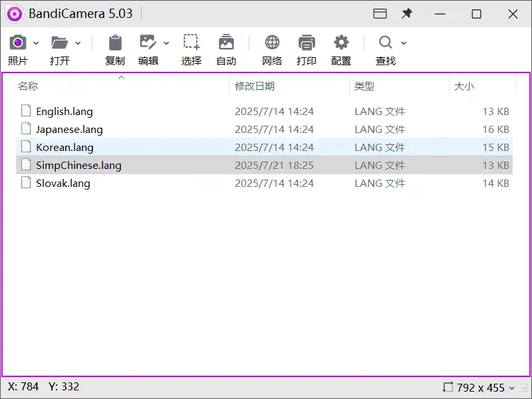
Task: Minimize the BandiCamera window
Action: [440, 14]
